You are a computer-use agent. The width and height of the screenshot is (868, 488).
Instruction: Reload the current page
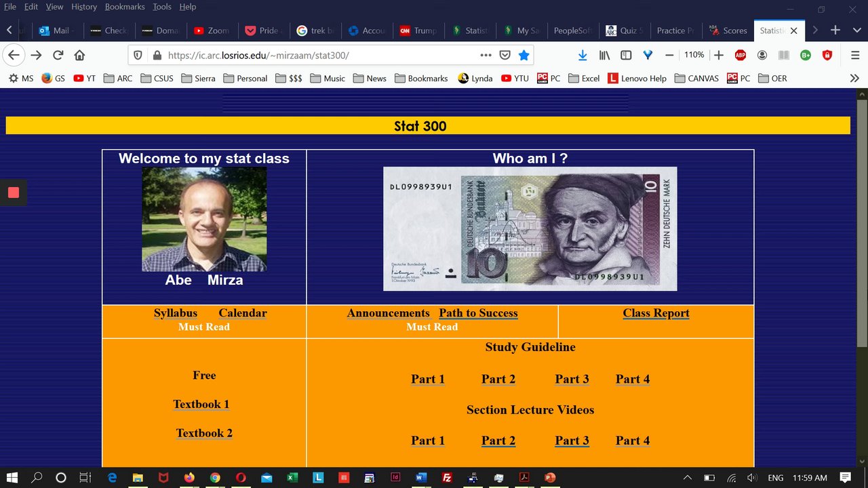pyautogui.click(x=58, y=55)
